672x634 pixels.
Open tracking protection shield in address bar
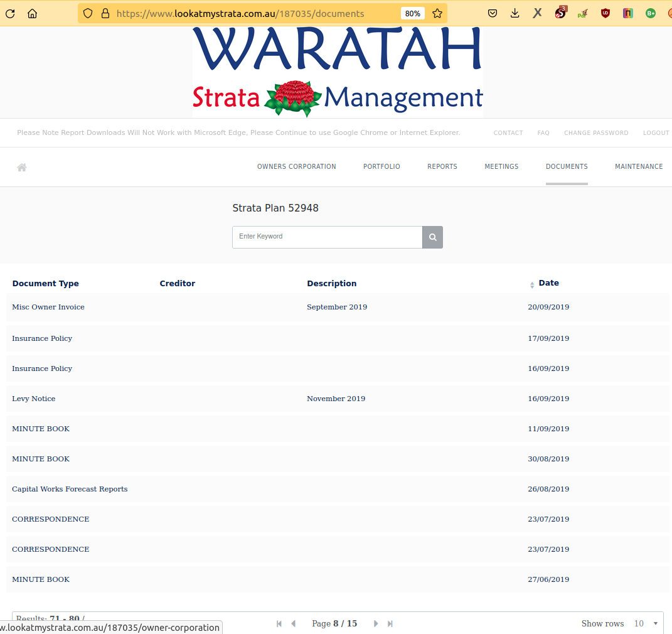[88, 14]
